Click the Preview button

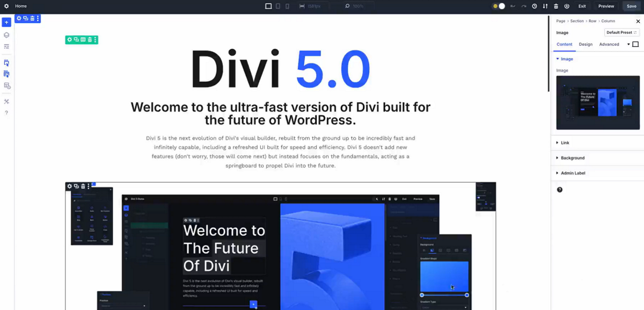pos(606,6)
